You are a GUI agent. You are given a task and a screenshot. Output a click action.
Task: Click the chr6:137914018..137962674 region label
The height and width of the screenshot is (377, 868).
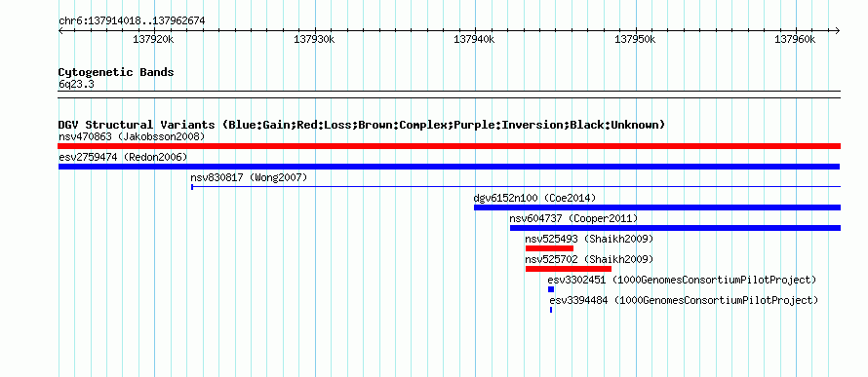point(132,21)
